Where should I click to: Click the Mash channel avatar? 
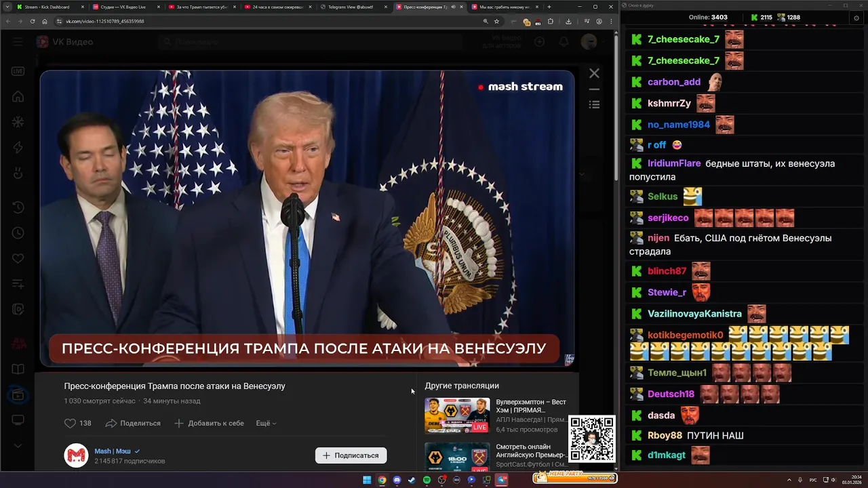[76, 455]
